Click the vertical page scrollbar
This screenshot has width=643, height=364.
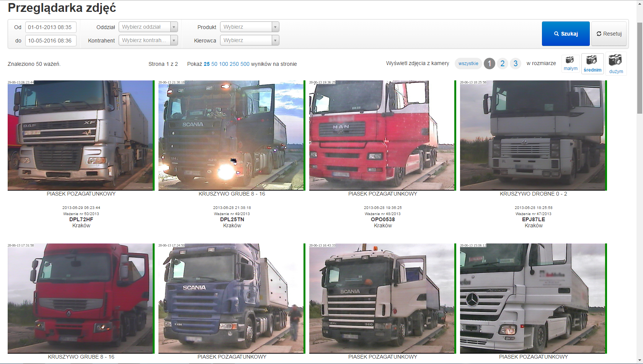(x=640, y=69)
